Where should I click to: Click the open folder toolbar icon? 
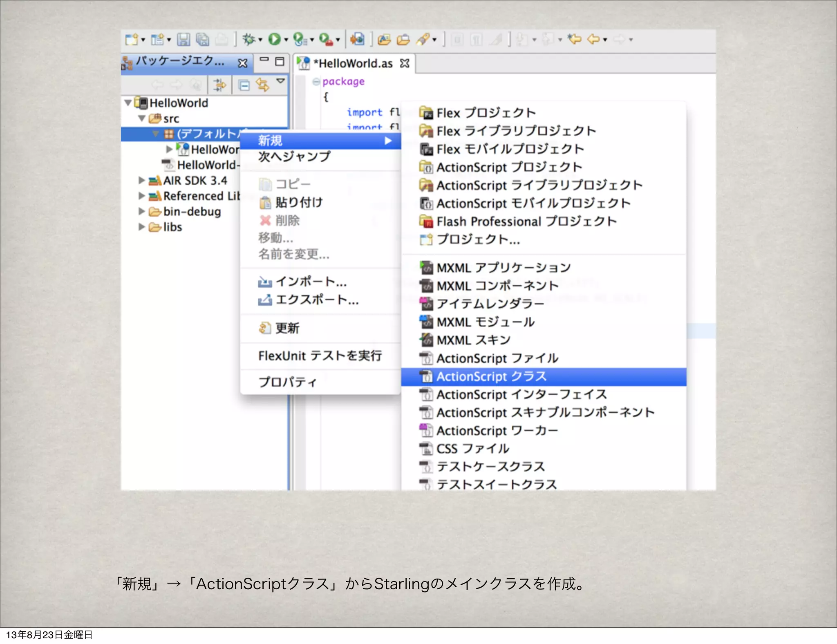click(403, 39)
